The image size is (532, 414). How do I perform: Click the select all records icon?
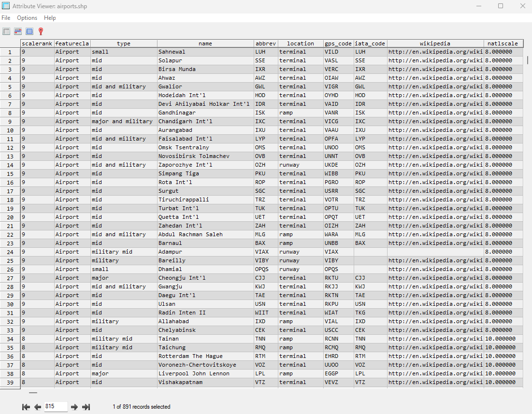point(29,31)
